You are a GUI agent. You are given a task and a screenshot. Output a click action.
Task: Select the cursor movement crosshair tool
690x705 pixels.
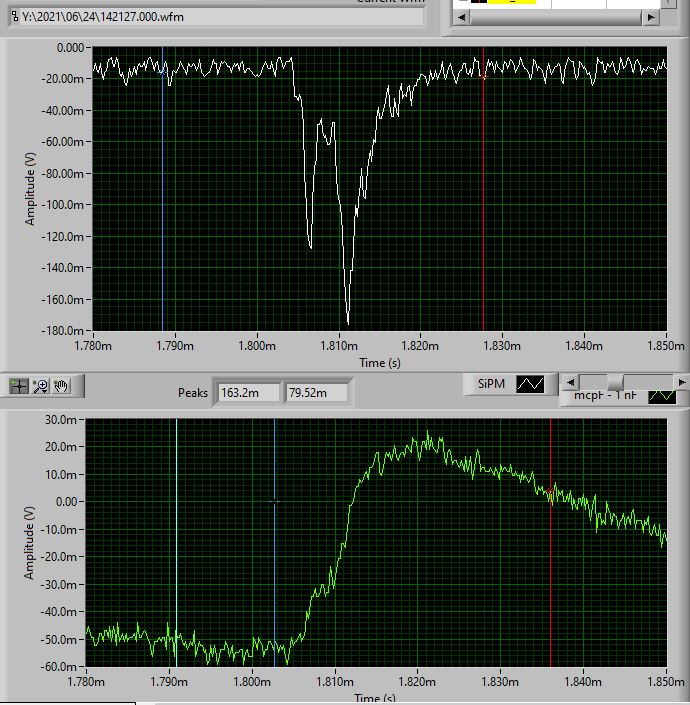click(x=19, y=386)
